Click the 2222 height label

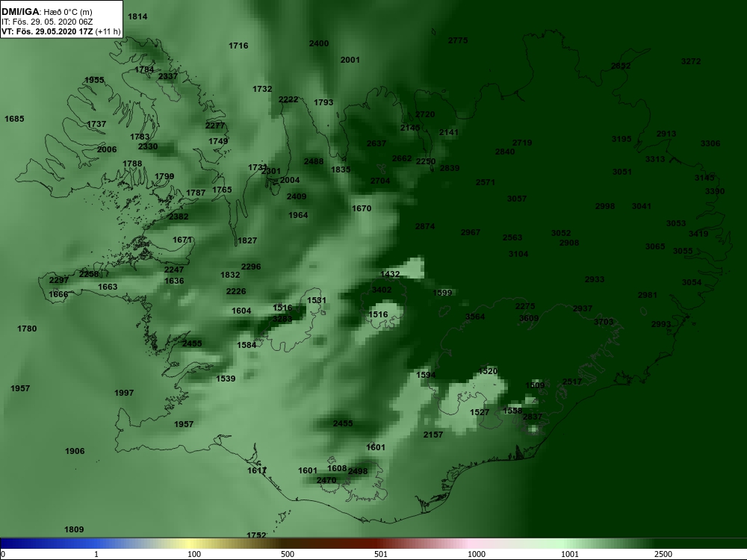(288, 99)
